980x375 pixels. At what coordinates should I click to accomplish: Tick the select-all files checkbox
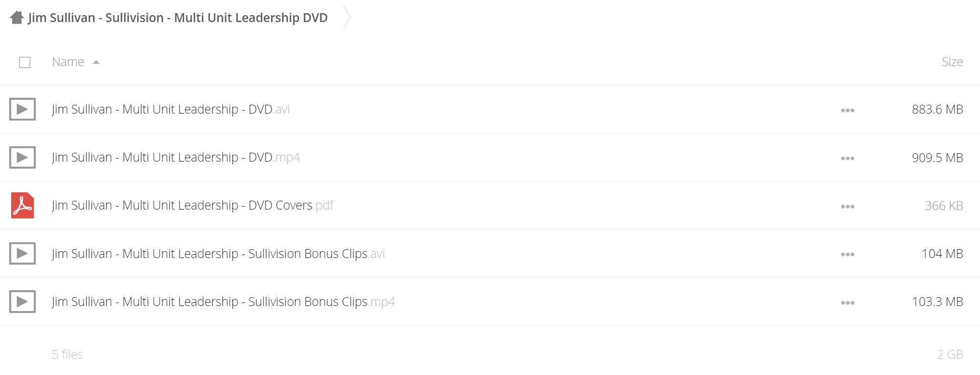point(24,62)
